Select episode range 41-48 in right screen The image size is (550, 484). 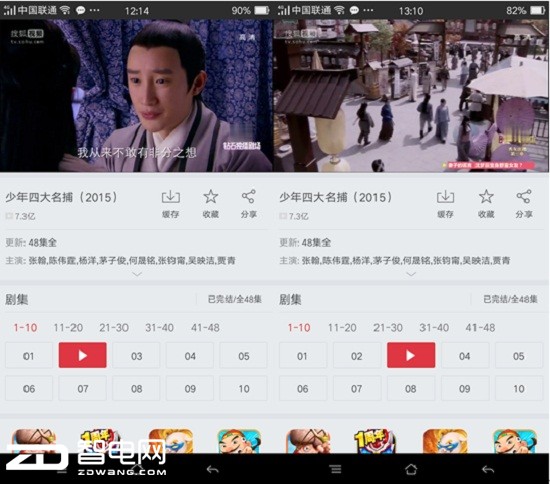480,328
